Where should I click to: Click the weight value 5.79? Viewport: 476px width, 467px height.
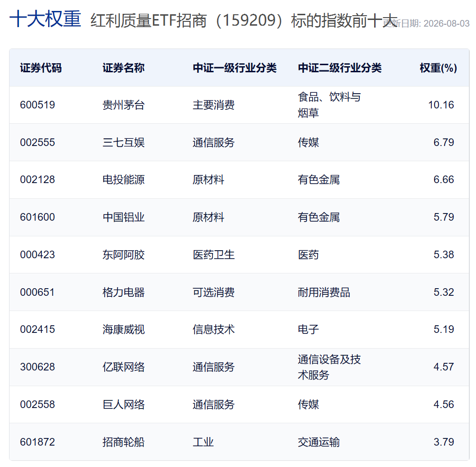[444, 217]
